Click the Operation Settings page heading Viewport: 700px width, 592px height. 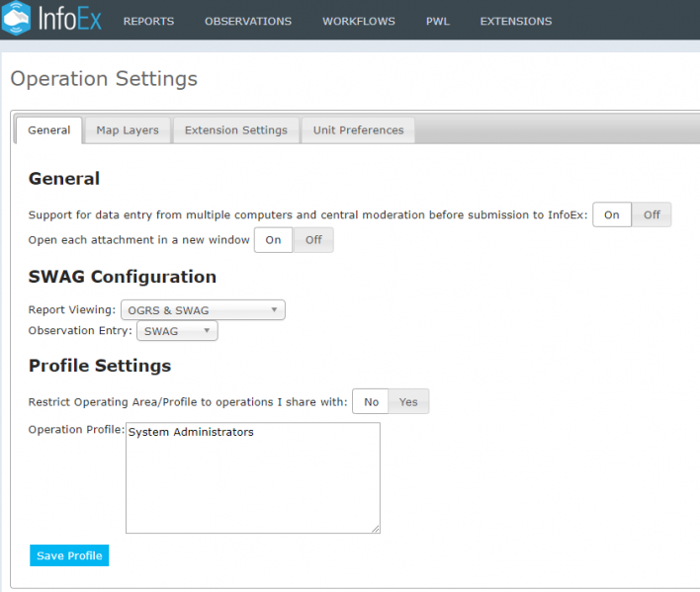(104, 79)
